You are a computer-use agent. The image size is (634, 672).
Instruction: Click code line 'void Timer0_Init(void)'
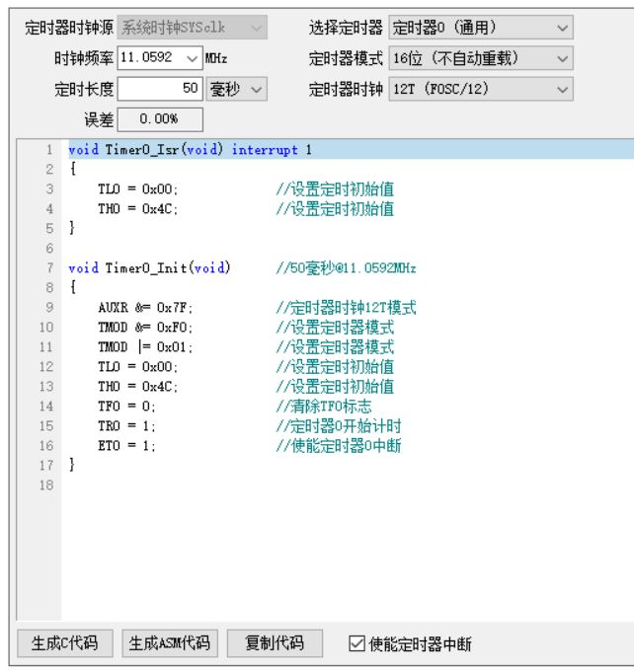[149, 267]
